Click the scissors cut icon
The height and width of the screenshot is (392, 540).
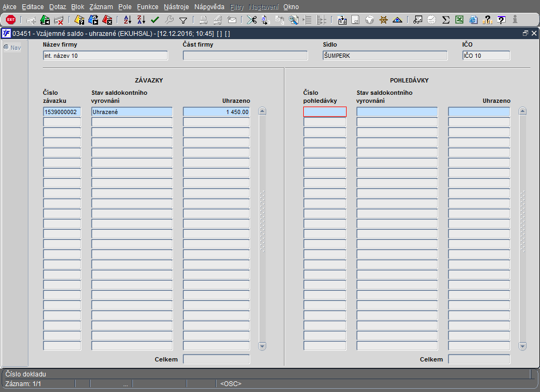coord(252,20)
